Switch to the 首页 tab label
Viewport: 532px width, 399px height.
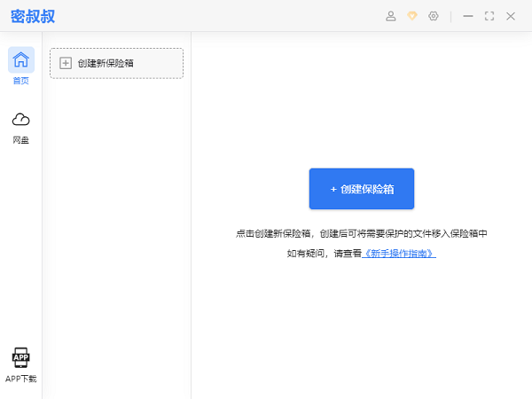coord(21,81)
